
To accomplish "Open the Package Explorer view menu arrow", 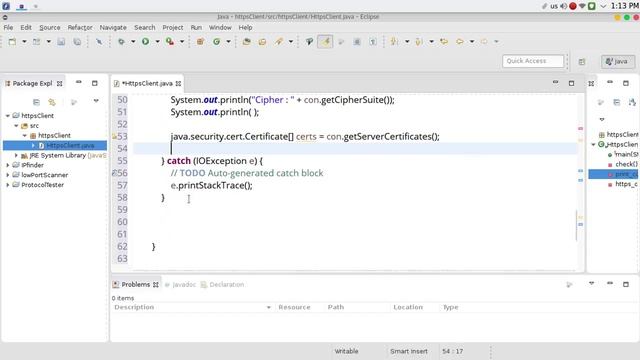I will point(96,101).
